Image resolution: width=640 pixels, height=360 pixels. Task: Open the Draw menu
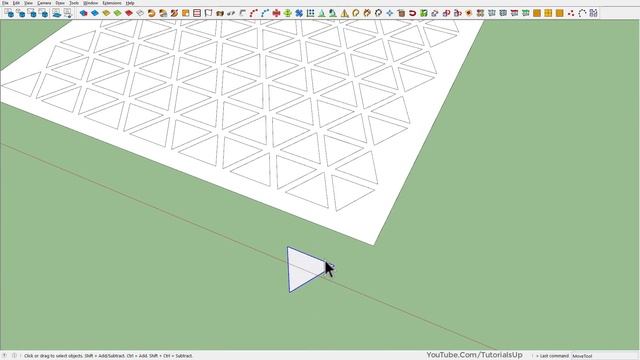pos(60,3)
